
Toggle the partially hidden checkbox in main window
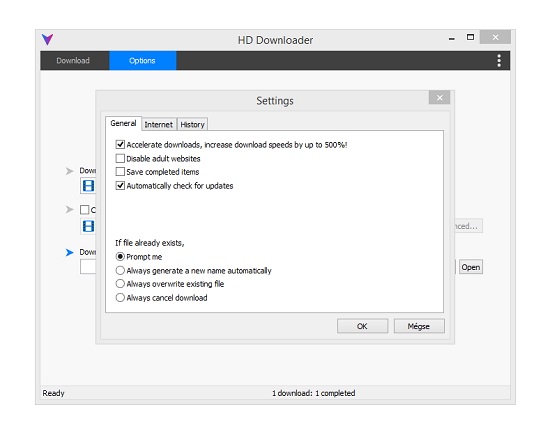[85, 210]
